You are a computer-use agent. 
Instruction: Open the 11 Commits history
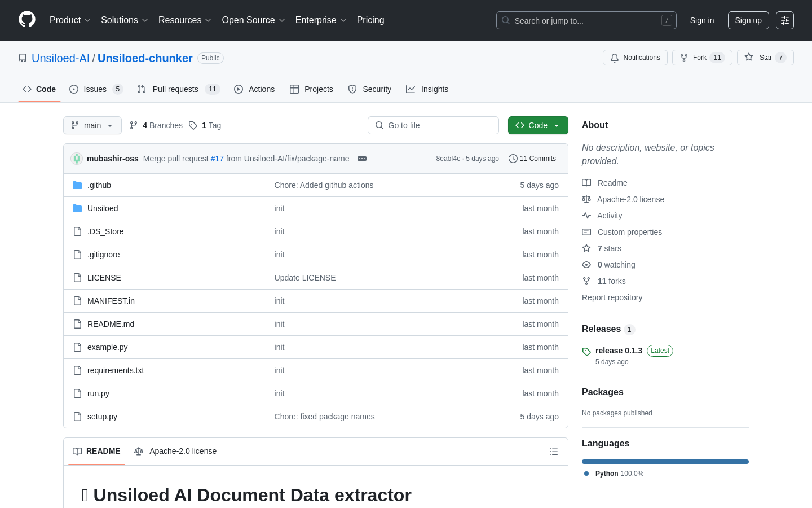532,159
